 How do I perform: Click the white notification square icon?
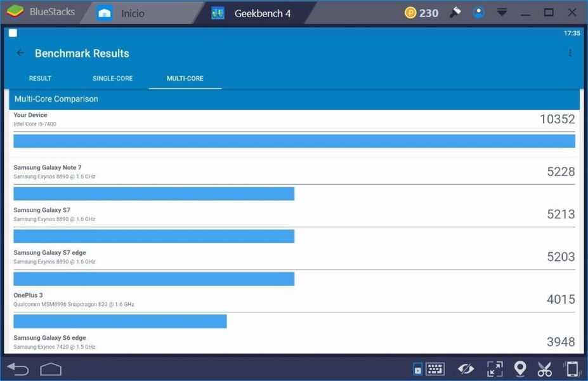tap(13, 33)
